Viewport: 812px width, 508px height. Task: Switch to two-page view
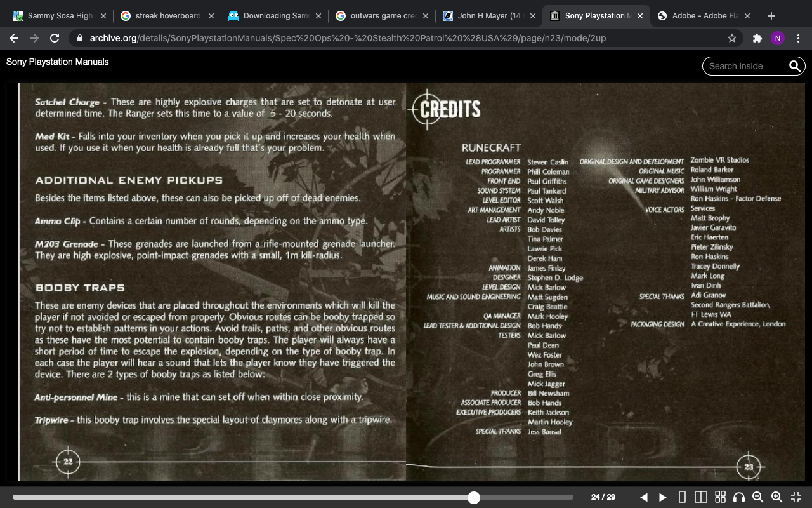click(701, 497)
